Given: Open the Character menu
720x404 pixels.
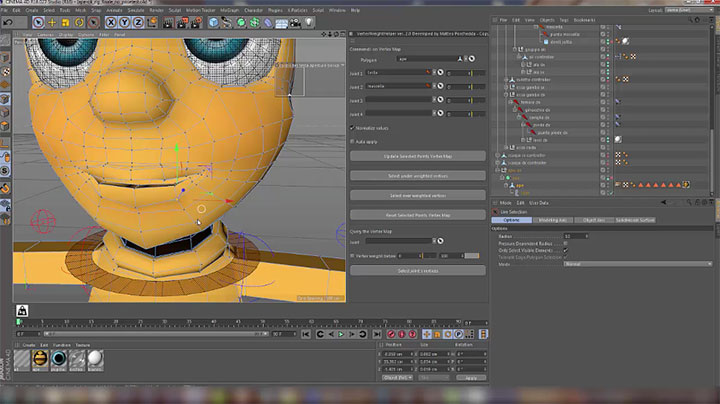Looking at the screenshot, I should coord(253,10).
